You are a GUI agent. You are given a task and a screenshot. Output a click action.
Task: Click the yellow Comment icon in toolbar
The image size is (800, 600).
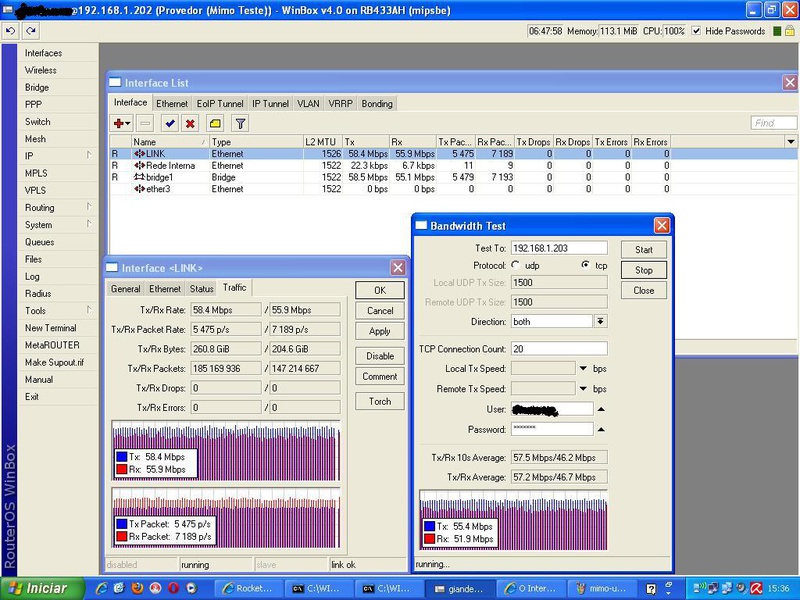[215, 123]
